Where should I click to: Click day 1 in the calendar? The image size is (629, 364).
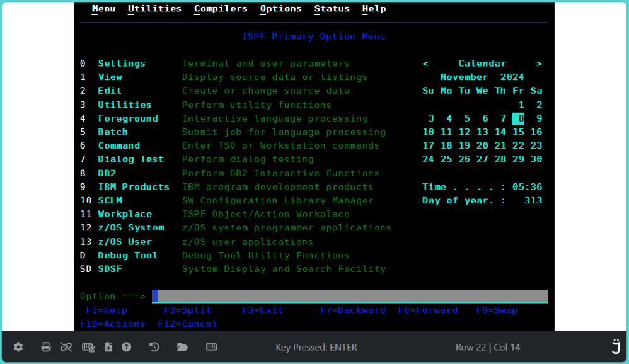[521, 105]
